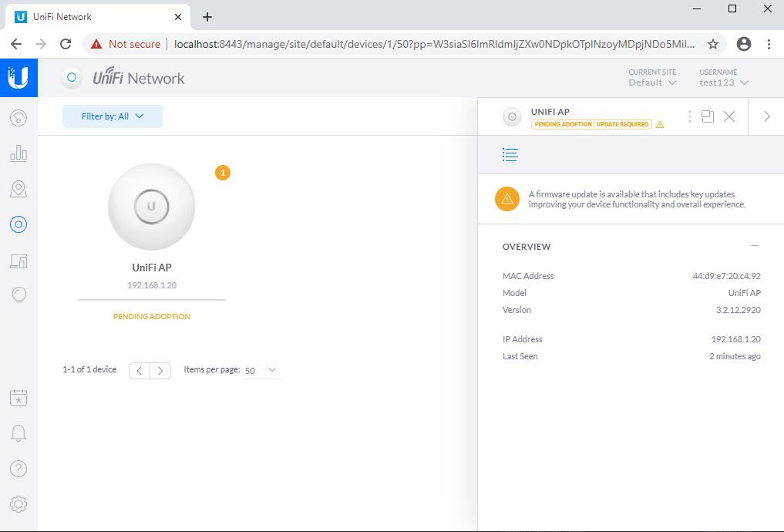The height and width of the screenshot is (532, 784).
Task: Open the Chrome three-dot menu
Action: click(769, 44)
